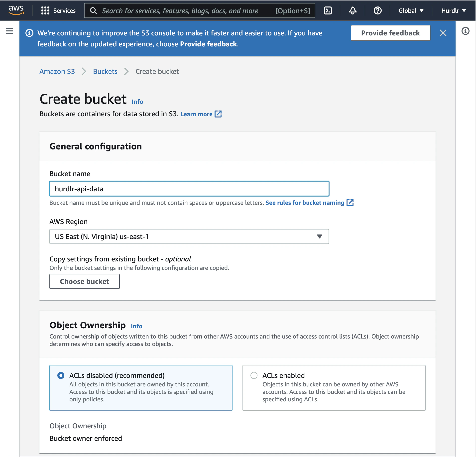Open the help question mark menu
This screenshot has width=476, height=457.
(377, 10)
